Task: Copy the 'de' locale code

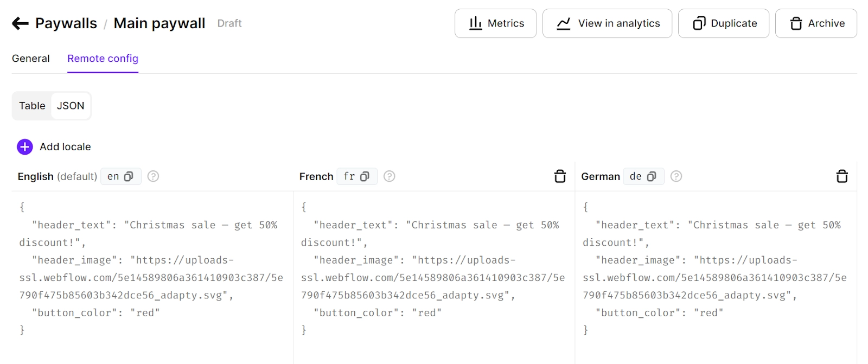Action: tap(652, 176)
